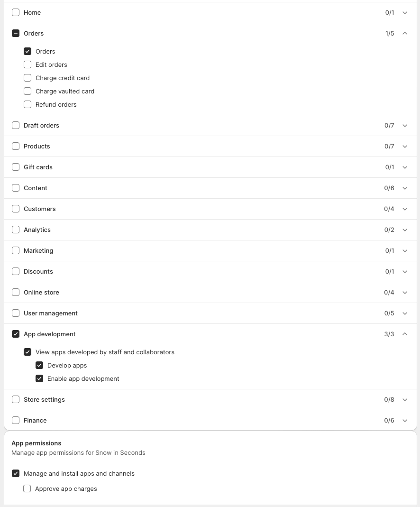Expand the Finance permissions chevron
Viewport: 420px width, 507px height.
(x=405, y=421)
